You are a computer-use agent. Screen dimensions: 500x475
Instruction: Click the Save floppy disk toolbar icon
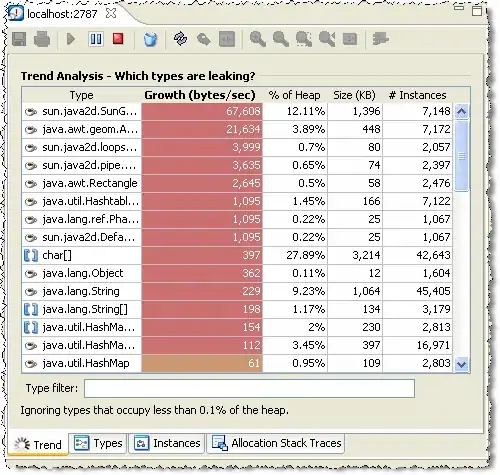click(x=19, y=39)
